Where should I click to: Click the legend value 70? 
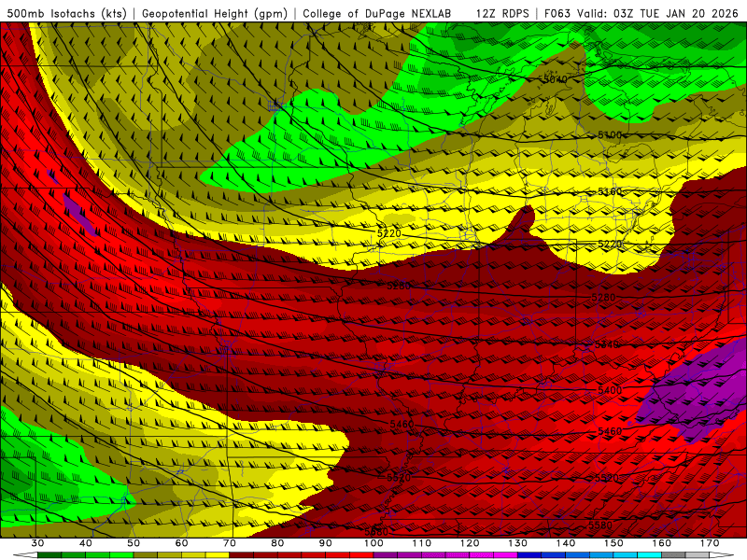coord(230,543)
